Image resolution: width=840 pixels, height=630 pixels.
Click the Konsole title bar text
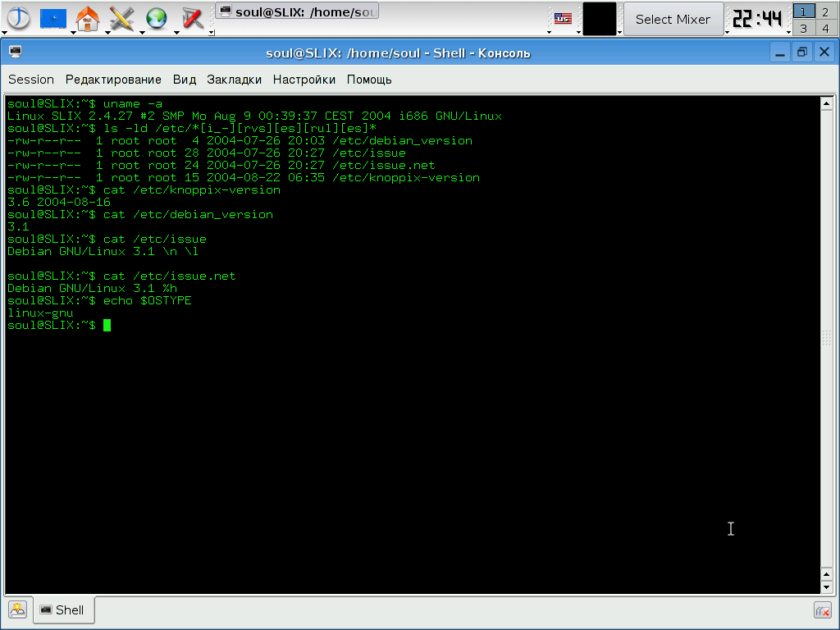398,53
